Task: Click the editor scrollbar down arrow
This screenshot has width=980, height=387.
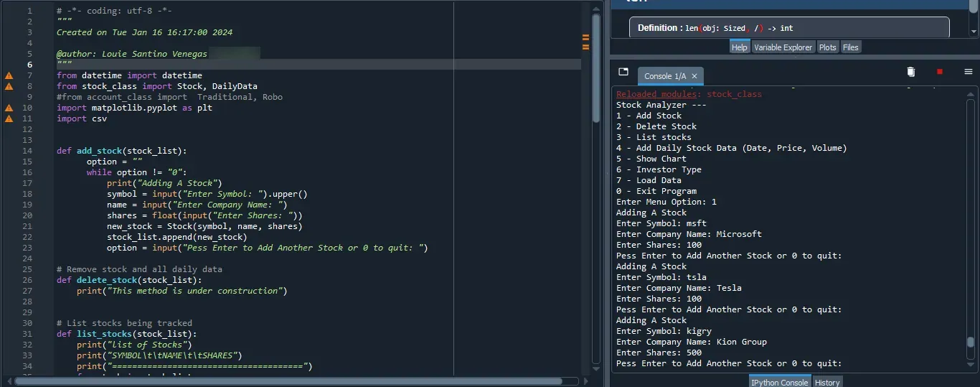Action: [x=595, y=369]
